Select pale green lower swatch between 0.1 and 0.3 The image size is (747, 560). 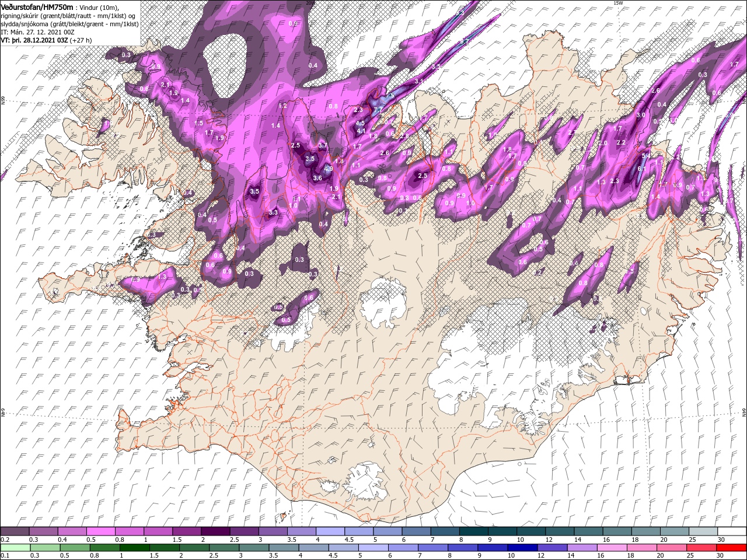(x=15, y=548)
